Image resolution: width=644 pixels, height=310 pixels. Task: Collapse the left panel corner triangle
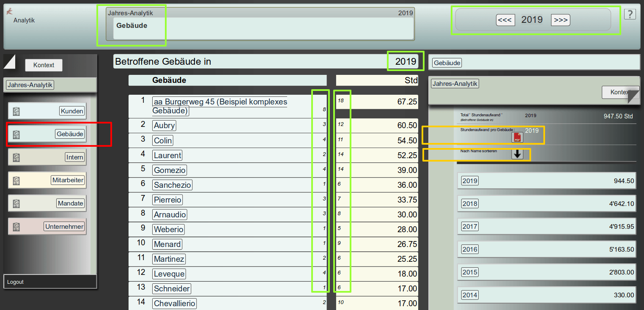(9, 61)
